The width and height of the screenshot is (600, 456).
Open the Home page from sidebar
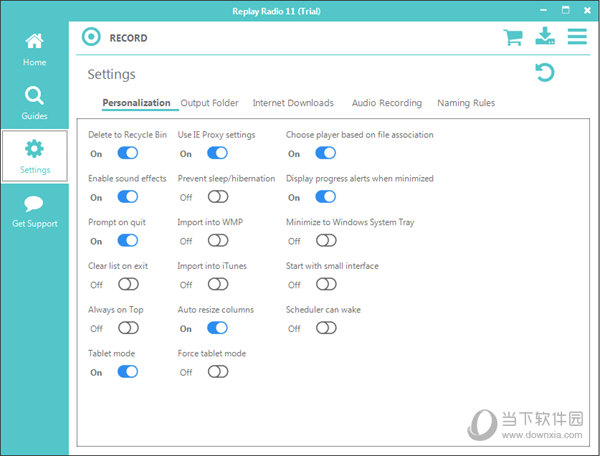(34, 50)
